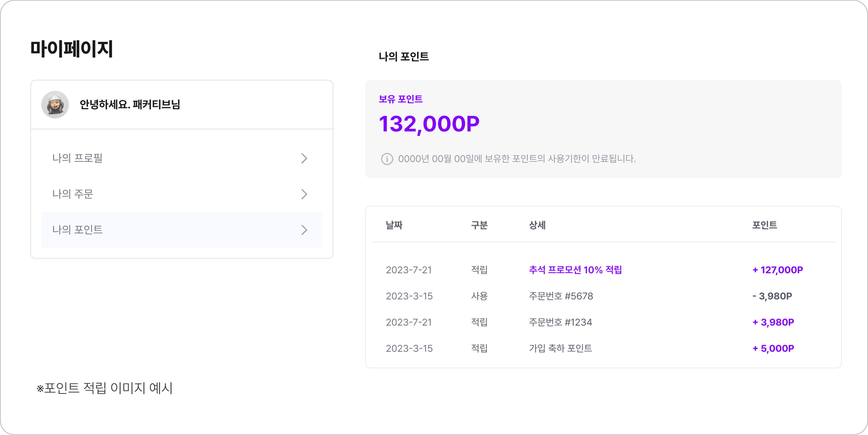Open the 추석 프로모션 10% 적립 link
868x435 pixels.
(x=575, y=270)
